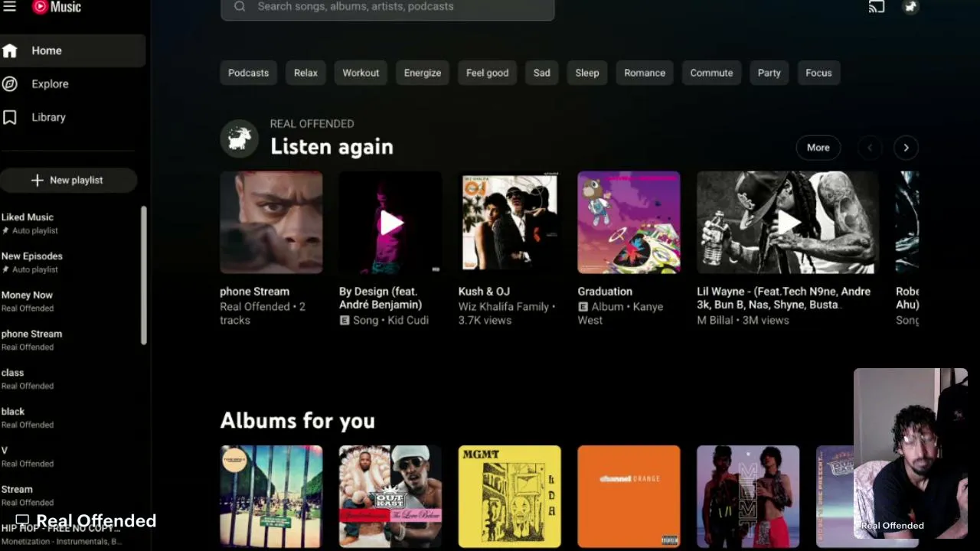Select the Party mood chip
Image resolution: width=980 pixels, height=551 pixels.
[769, 73]
